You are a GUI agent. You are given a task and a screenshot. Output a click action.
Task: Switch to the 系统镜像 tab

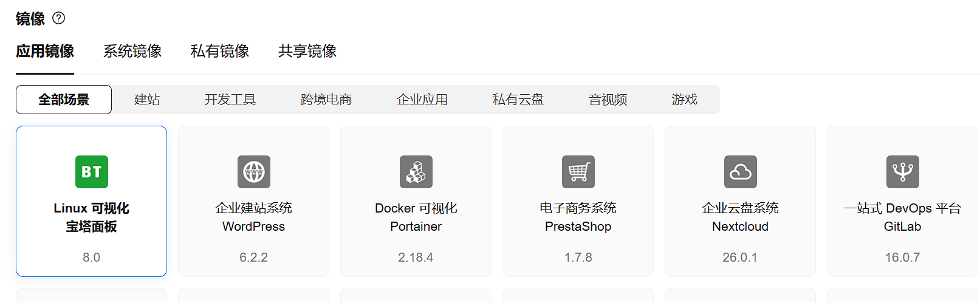click(132, 51)
